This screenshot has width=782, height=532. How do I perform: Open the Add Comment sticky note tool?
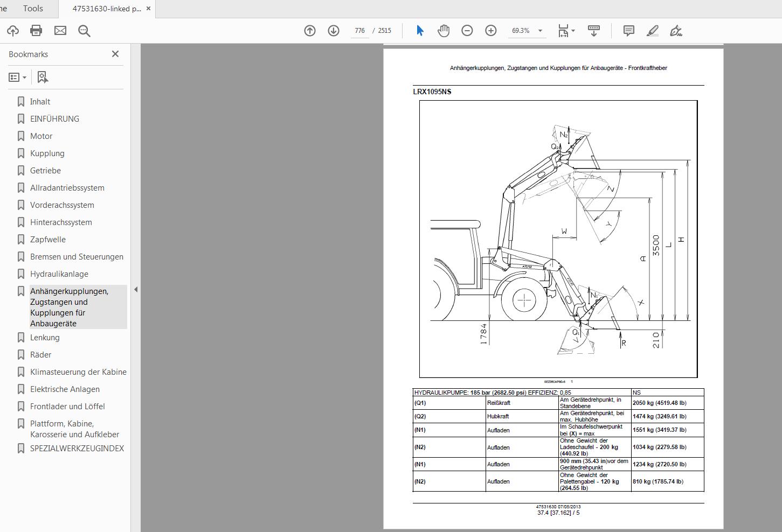coord(628,31)
